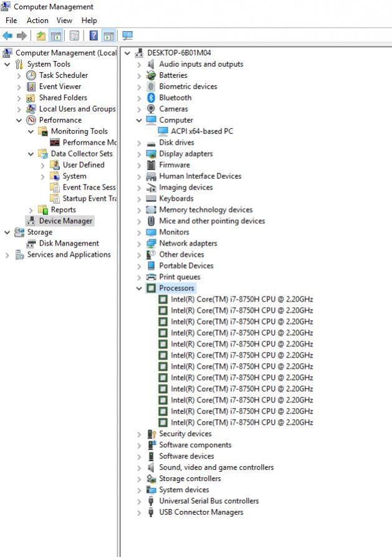
Task: Select the first Intel Core i7-8750H processor entry
Action: (x=242, y=300)
